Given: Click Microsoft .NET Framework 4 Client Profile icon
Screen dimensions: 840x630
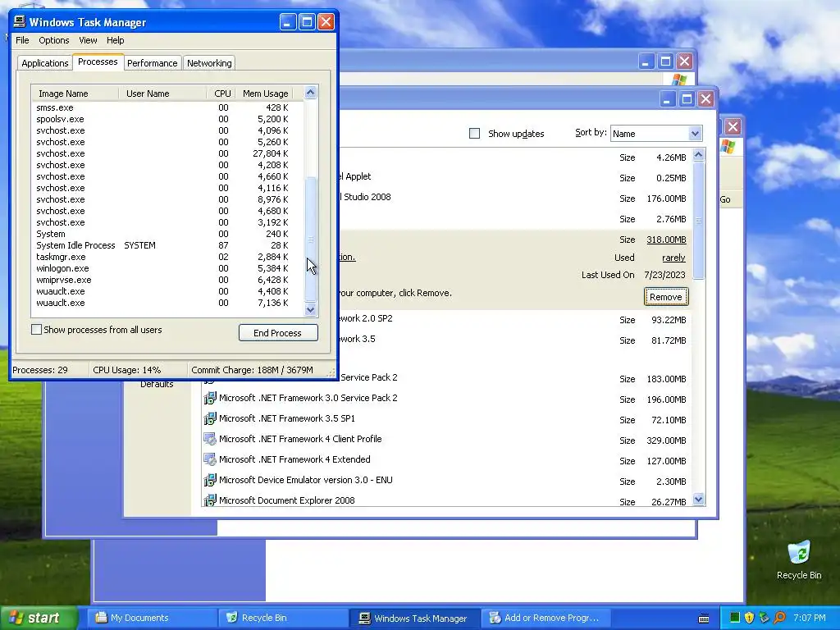Looking at the screenshot, I should pyautogui.click(x=210, y=440).
